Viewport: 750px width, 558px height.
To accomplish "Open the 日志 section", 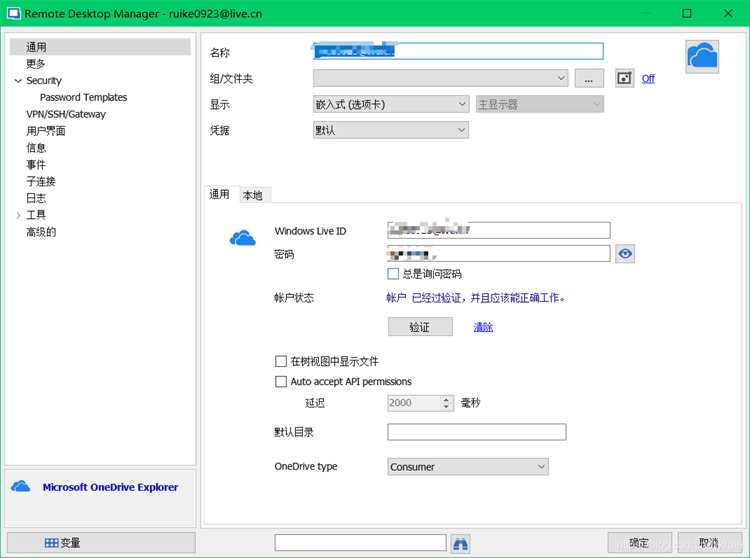I will (36, 198).
